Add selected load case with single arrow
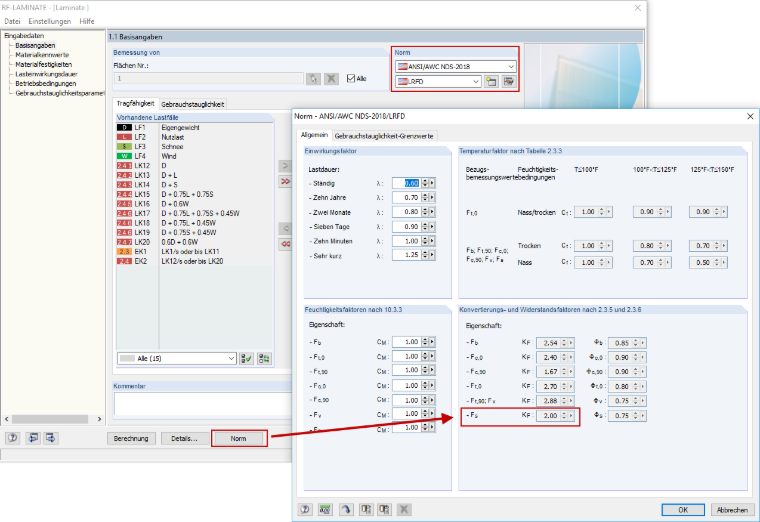The width and height of the screenshot is (760, 522). coord(285,166)
